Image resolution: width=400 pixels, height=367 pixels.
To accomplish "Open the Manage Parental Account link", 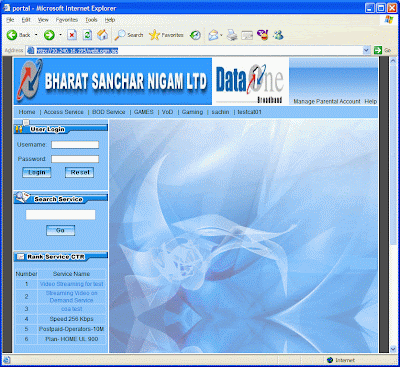I will pos(327,101).
